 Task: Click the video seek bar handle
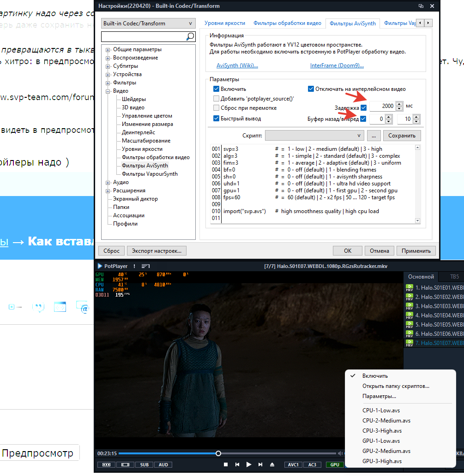pos(218,453)
